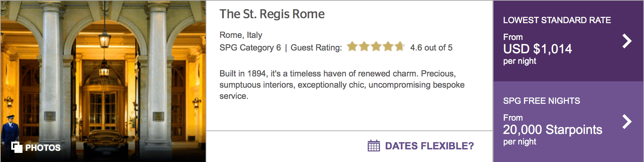This screenshot has width=644, height=162.
Task: Click the DATES FLEXIBLE? link
Action: coord(430,146)
